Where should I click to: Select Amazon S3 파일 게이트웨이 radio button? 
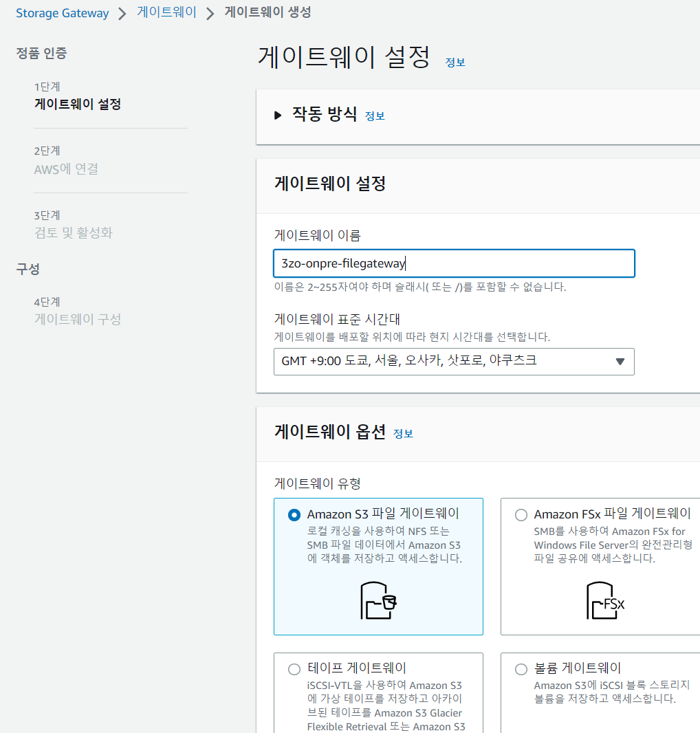[x=294, y=515]
